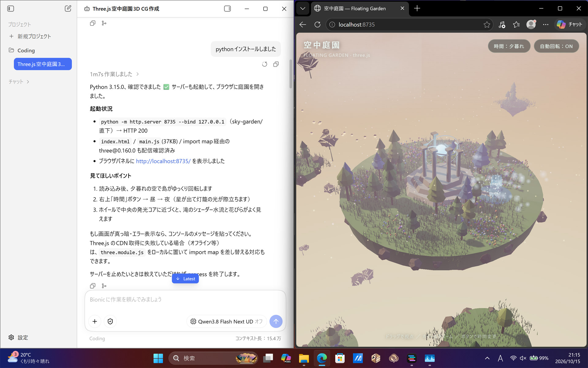The image size is (588, 368).
Task: Expand the チャット section in sidebar
Action: [x=19, y=82]
